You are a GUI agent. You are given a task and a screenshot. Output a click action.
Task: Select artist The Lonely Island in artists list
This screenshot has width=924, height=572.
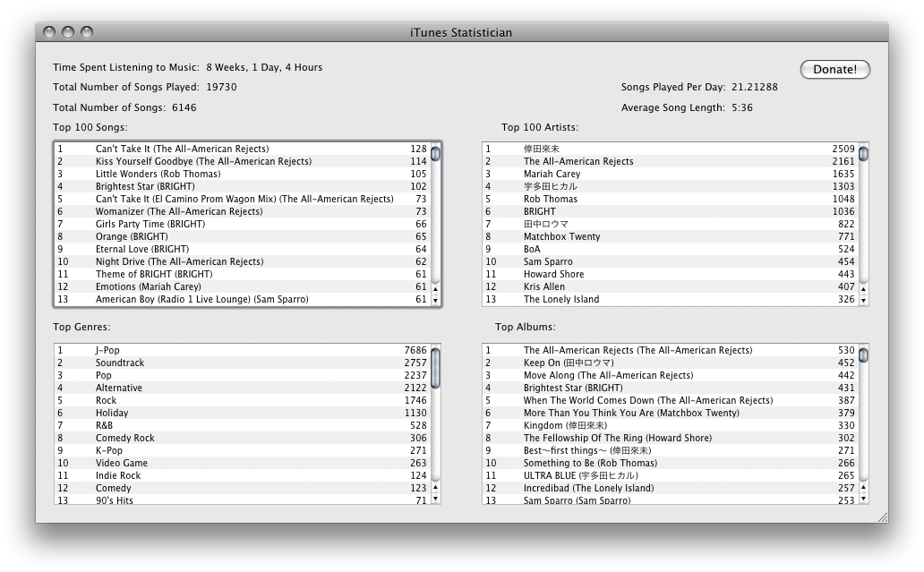671,299
